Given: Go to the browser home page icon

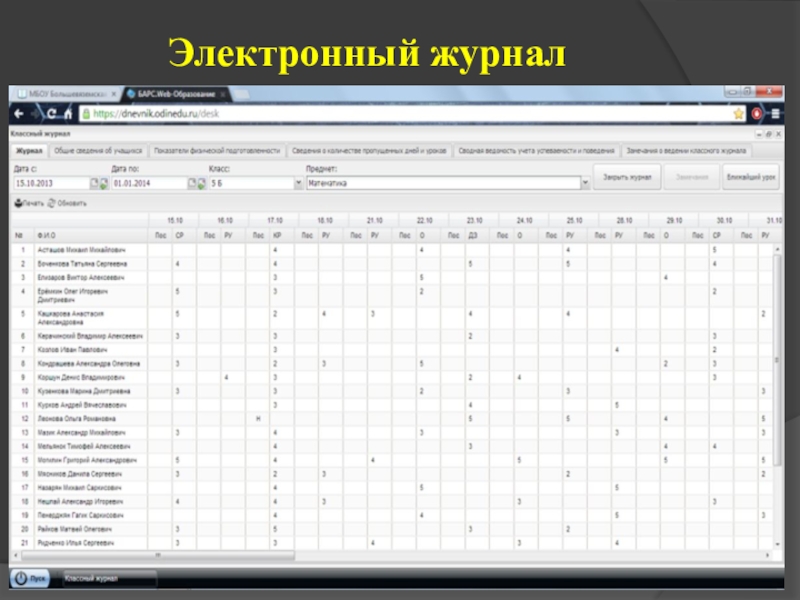Looking at the screenshot, I should click(69, 113).
